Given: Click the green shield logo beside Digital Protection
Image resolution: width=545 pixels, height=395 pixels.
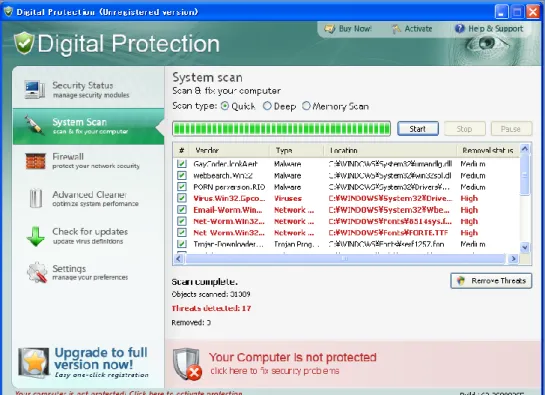Looking at the screenshot, I should tap(24, 43).
